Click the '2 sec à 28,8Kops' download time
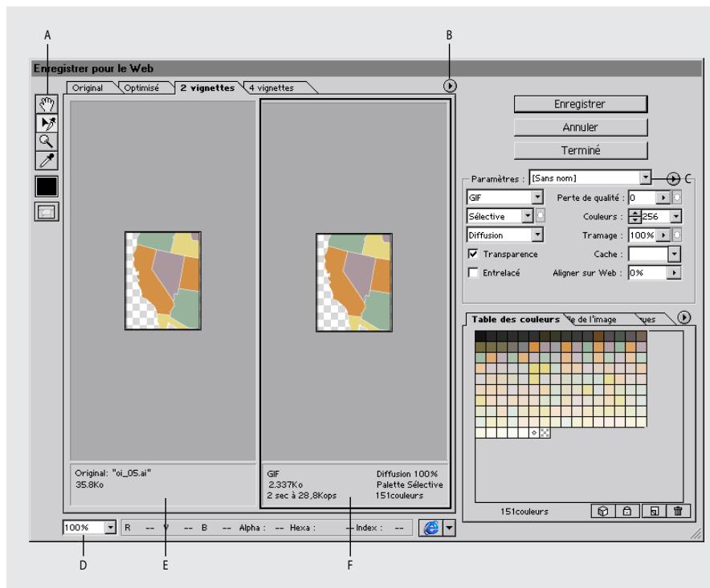Image resolution: width=710 pixels, height=588 pixels. click(301, 496)
